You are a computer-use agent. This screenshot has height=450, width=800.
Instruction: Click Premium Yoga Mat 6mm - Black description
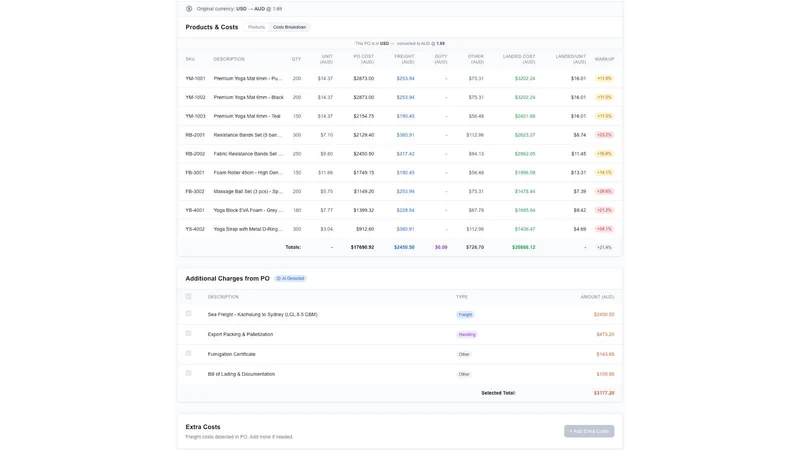[248, 97]
